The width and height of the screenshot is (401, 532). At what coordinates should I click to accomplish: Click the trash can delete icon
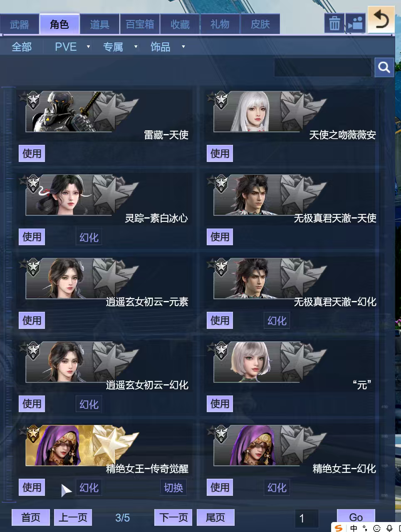click(334, 24)
